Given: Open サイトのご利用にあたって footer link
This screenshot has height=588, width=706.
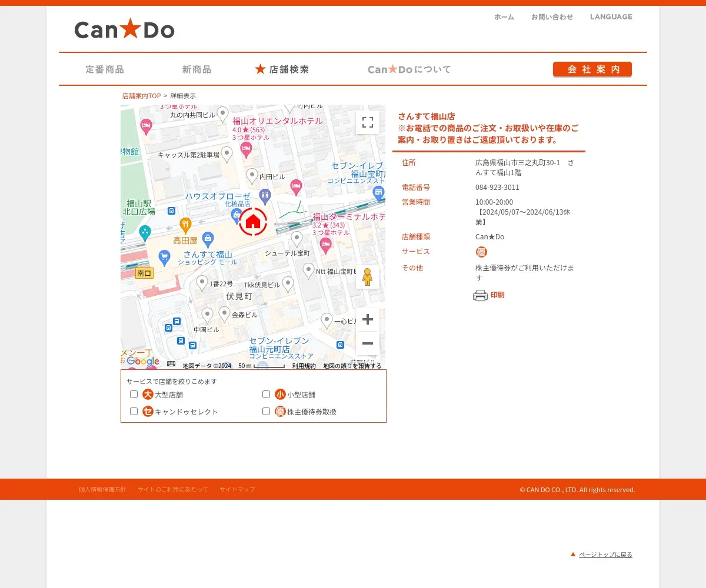Looking at the screenshot, I should click(x=173, y=489).
